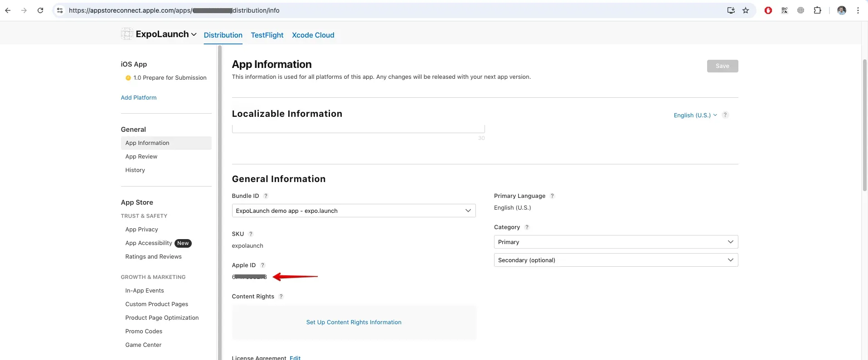
Task: Click the Save button
Action: point(723,66)
